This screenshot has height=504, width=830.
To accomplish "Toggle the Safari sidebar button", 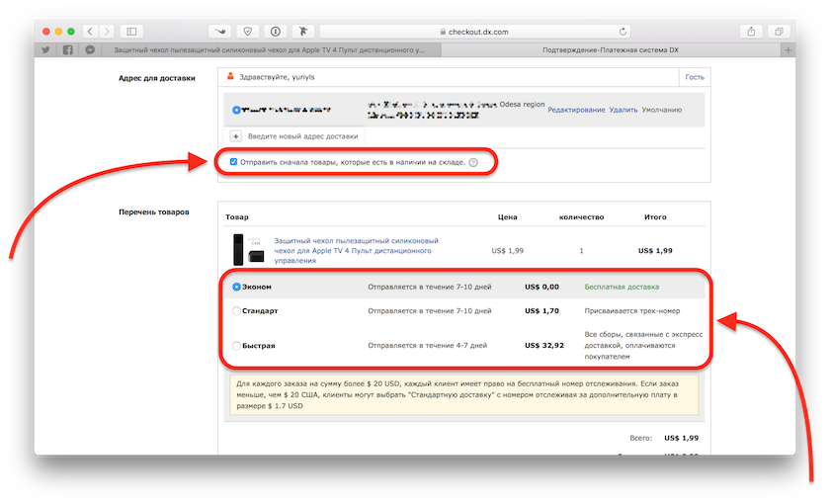I will click(x=131, y=32).
